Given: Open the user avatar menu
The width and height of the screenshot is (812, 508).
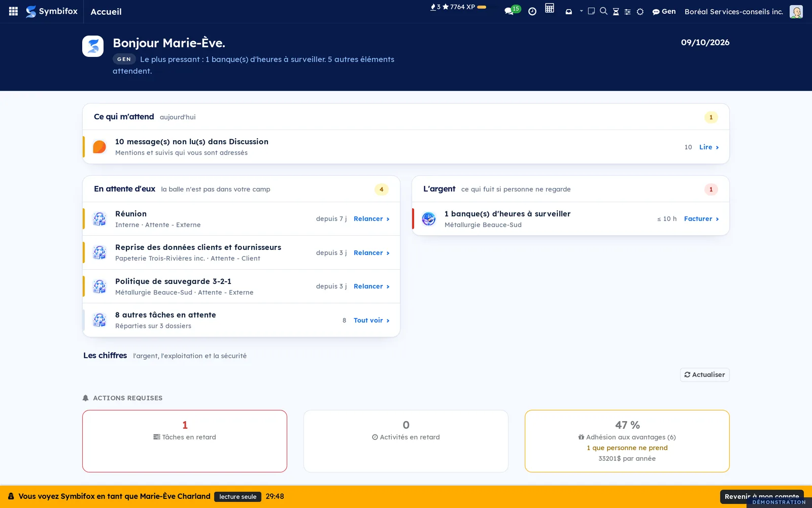Looking at the screenshot, I should (x=796, y=12).
